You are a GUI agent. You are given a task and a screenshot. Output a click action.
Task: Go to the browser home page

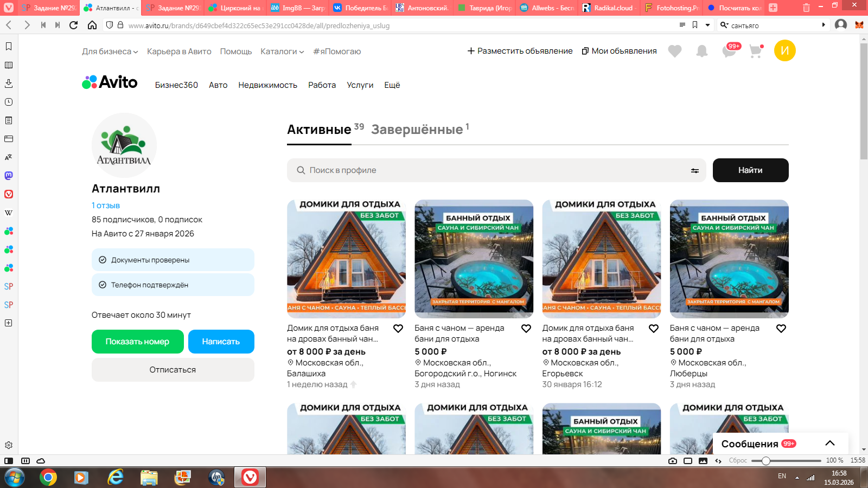(x=92, y=25)
